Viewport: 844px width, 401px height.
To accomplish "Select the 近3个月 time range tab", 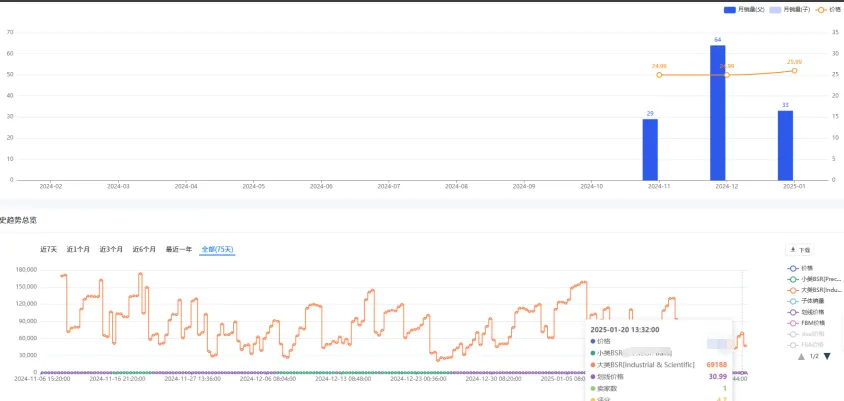I will [111, 249].
